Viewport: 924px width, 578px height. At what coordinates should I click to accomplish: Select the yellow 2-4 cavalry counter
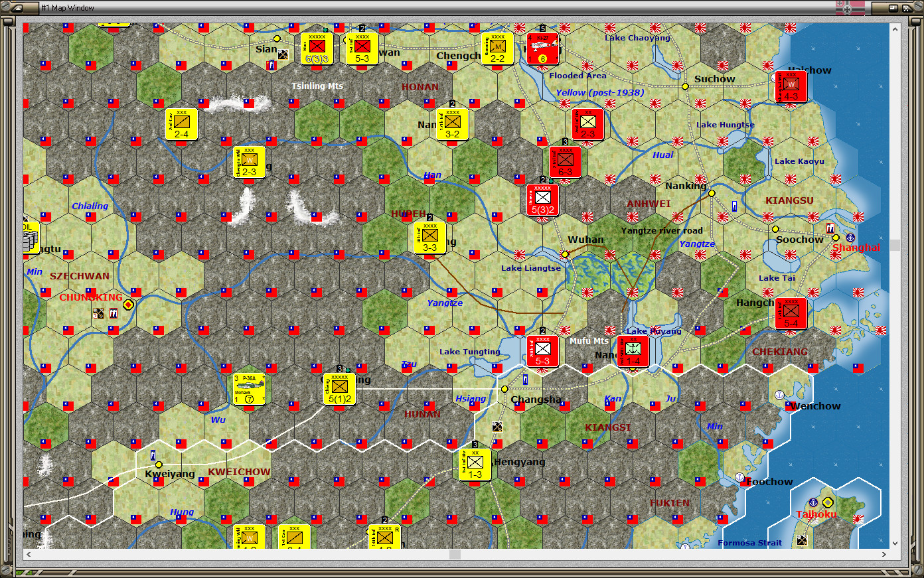tap(182, 124)
